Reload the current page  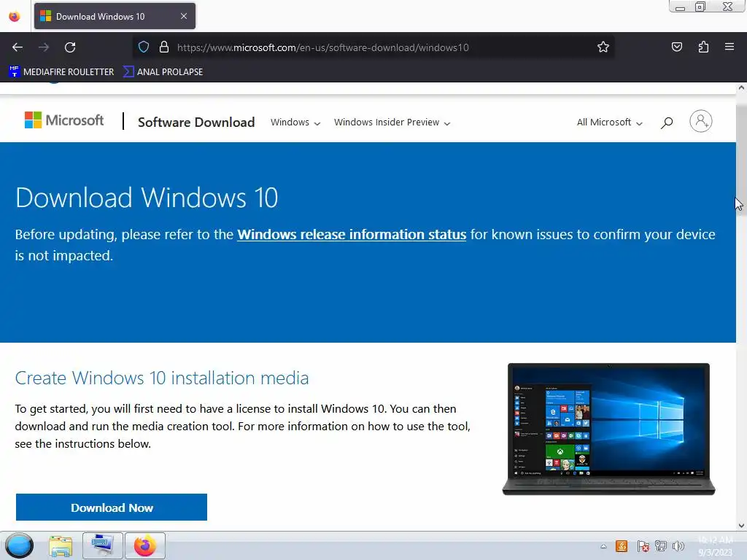click(x=70, y=47)
